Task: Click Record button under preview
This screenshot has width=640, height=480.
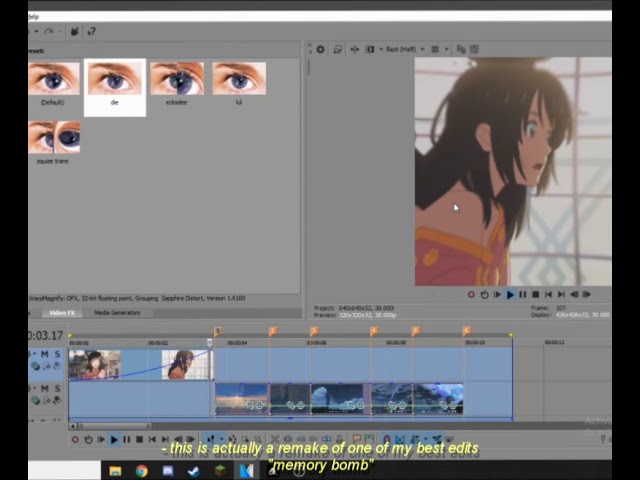Action: tap(471, 294)
